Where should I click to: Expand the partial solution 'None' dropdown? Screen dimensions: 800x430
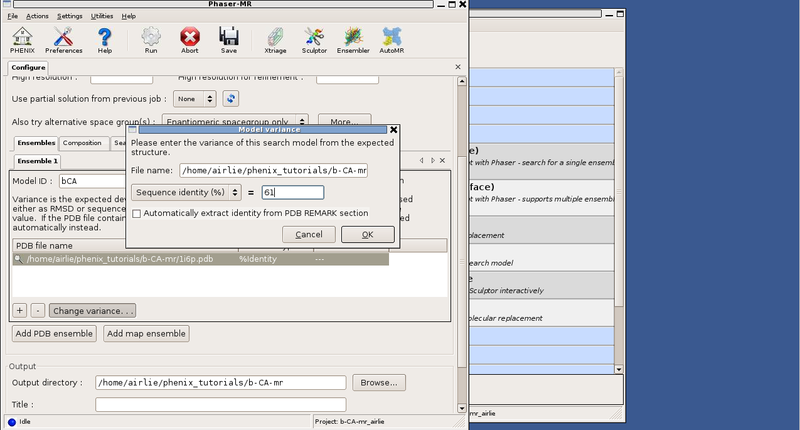point(194,98)
